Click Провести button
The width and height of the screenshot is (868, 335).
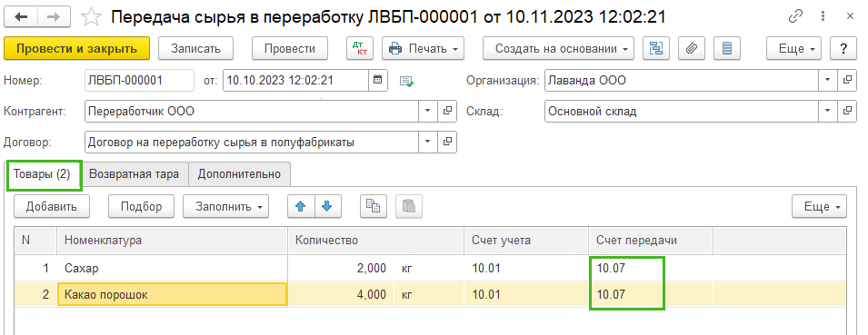290,49
